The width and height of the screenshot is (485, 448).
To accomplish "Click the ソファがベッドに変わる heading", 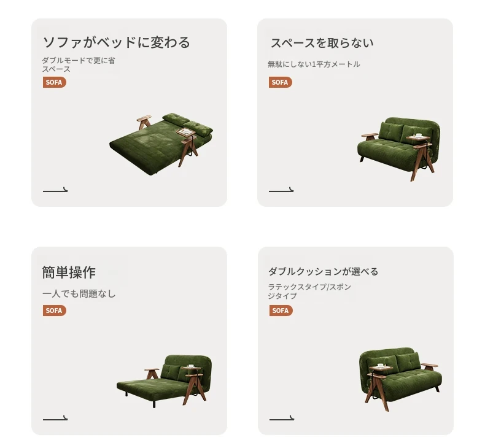I will (116, 42).
